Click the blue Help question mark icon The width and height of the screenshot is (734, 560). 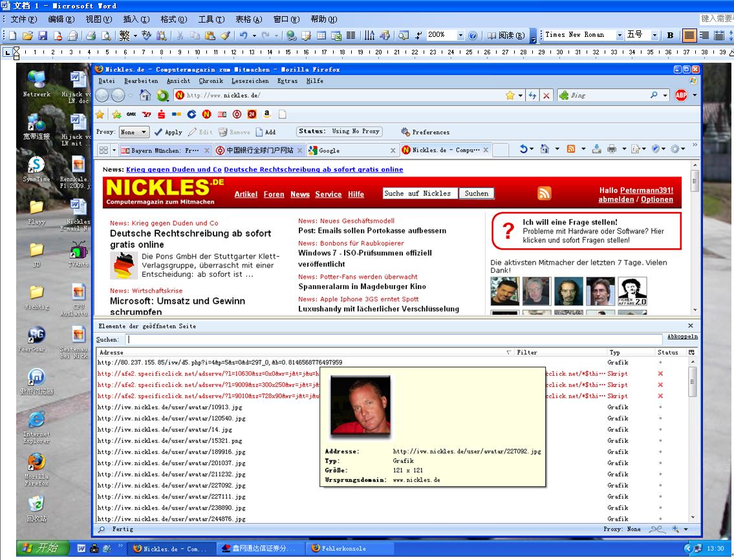473,36
